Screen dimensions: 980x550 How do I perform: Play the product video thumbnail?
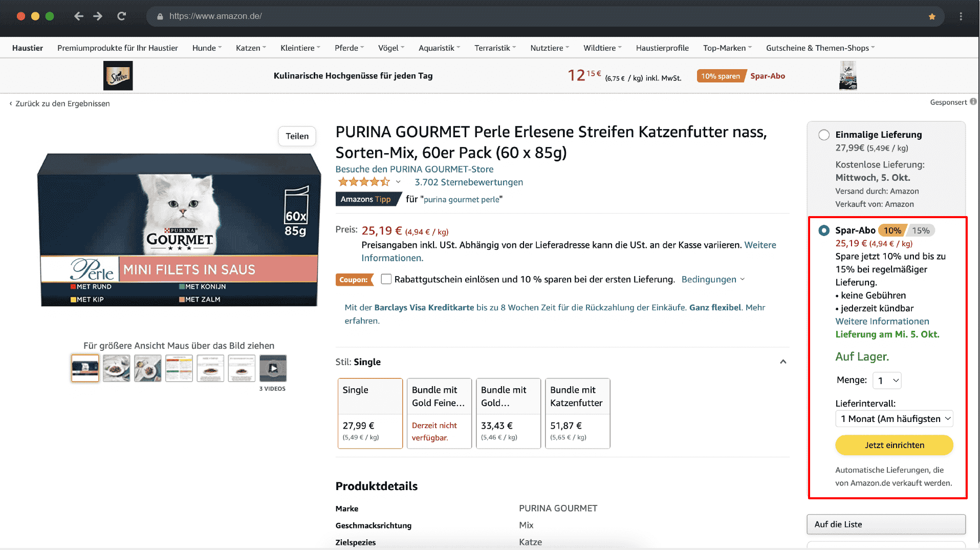coord(273,368)
